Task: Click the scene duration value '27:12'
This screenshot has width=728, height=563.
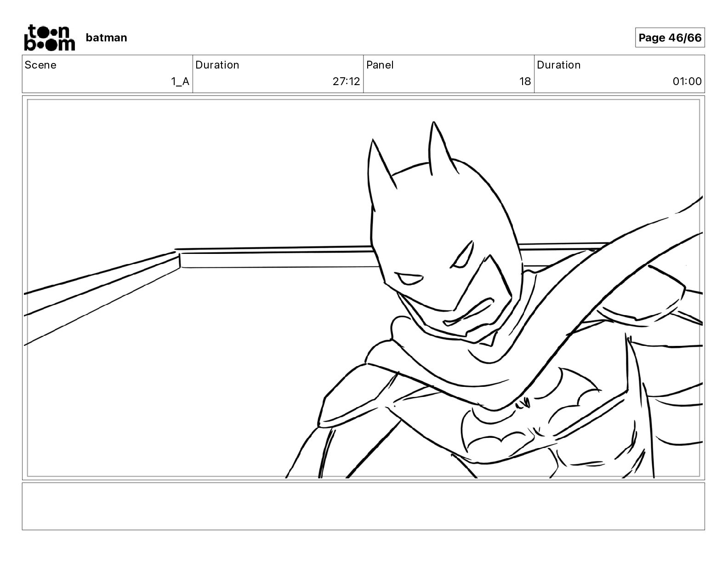Action: point(346,81)
